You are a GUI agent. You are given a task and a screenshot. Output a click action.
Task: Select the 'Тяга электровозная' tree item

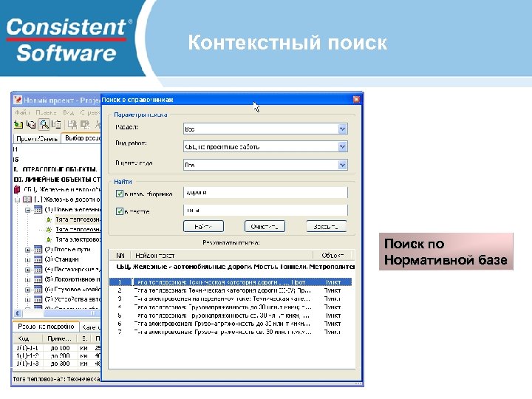point(78,239)
